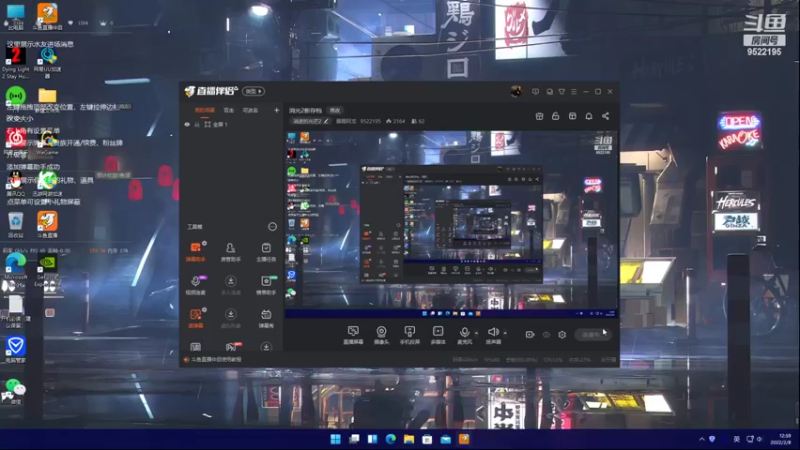Add a new scene with the plus button

click(x=277, y=110)
